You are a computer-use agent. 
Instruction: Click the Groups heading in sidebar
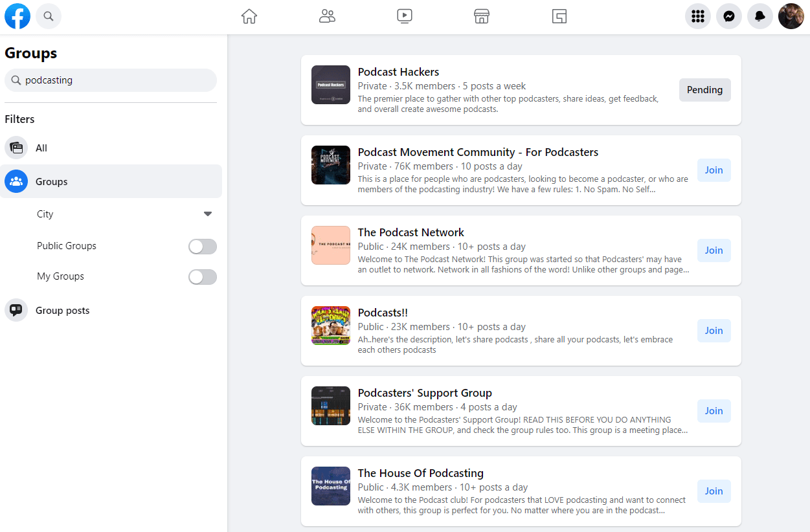pyautogui.click(x=30, y=53)
